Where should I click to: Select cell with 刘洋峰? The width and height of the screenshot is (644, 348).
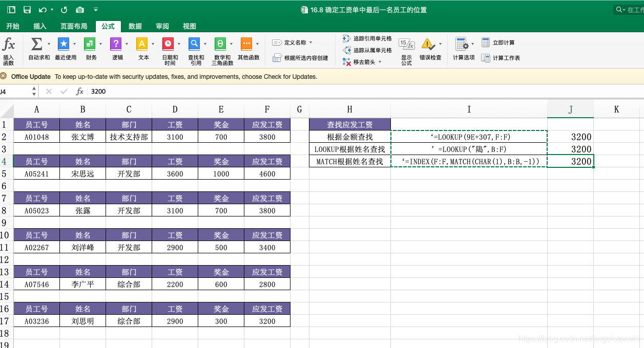pyautogui.click(x=82, y=247)
